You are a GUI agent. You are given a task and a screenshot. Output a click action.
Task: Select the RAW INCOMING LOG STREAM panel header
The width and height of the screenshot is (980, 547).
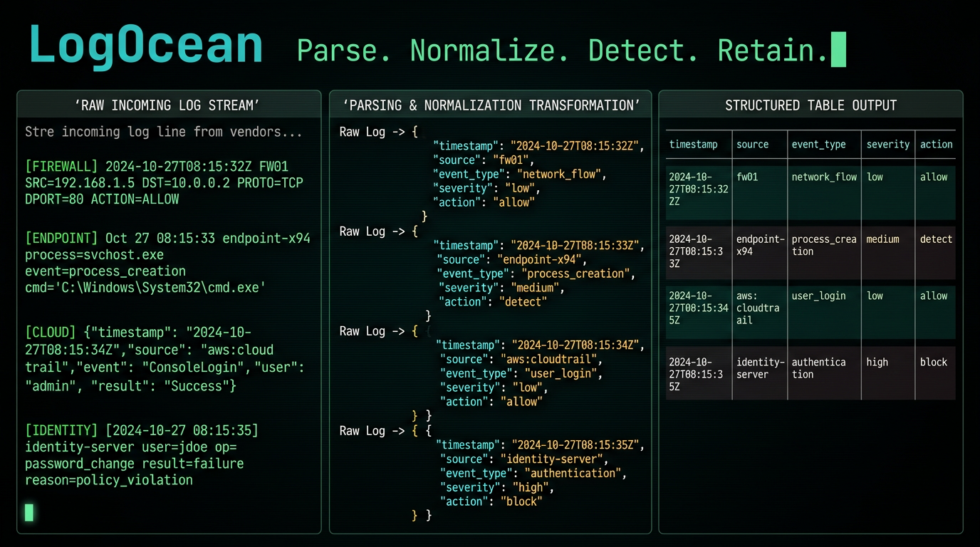[167, 105]
